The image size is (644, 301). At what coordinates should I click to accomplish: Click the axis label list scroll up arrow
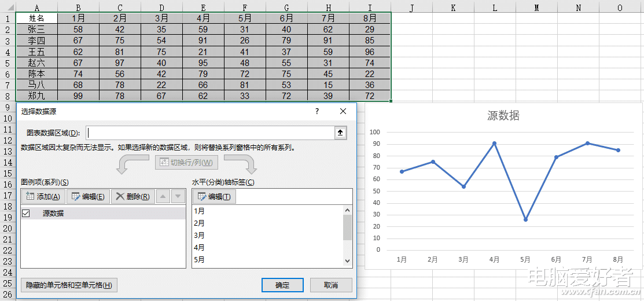[348, 210]
